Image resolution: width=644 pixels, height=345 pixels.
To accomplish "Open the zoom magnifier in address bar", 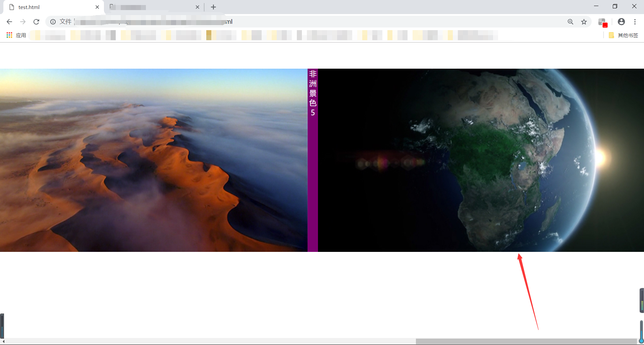I will [570, 22].
